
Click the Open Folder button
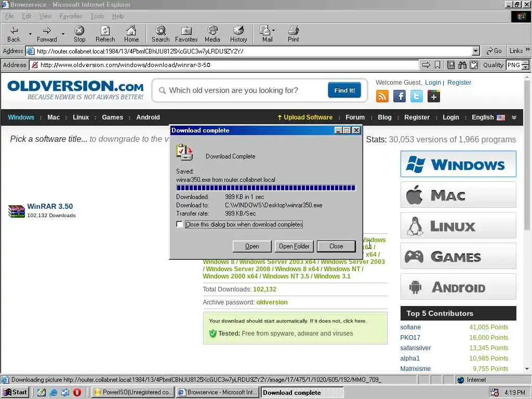pos(294,246)
